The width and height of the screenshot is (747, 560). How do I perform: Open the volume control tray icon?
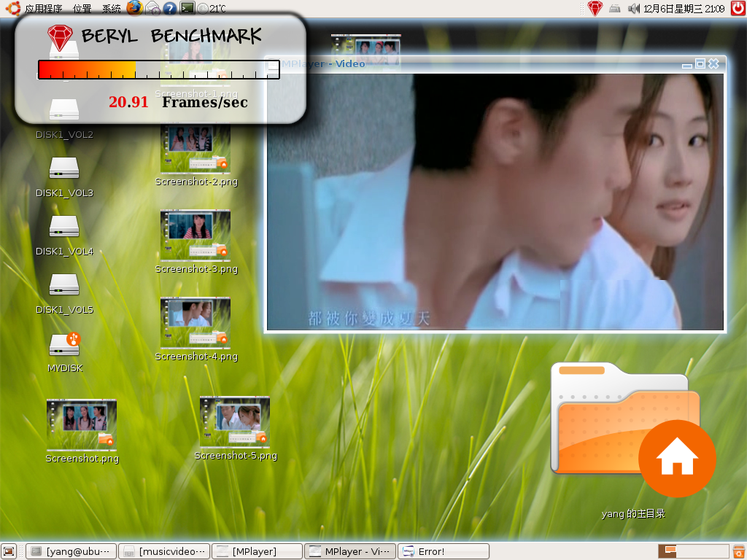[x=633, y=8]
